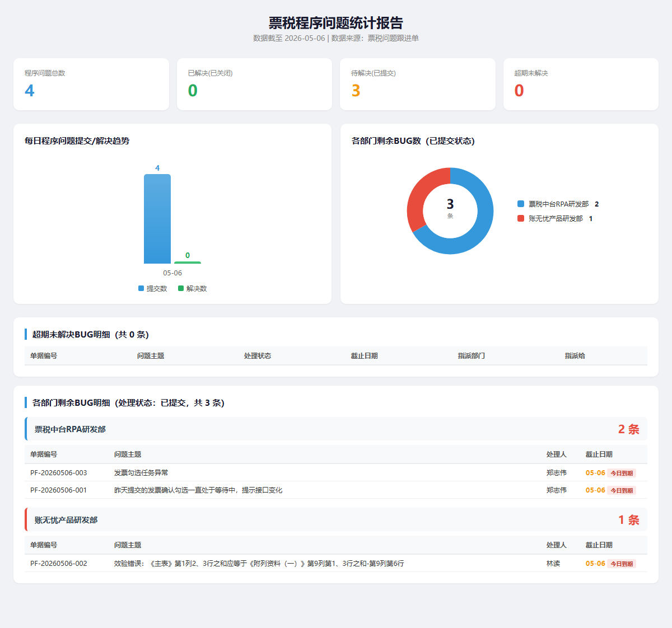Viewport: 672px width, 628px height.
Task: Click 今日到期 badge in PF-20260506-003 row
Action: tap(622, 473)
